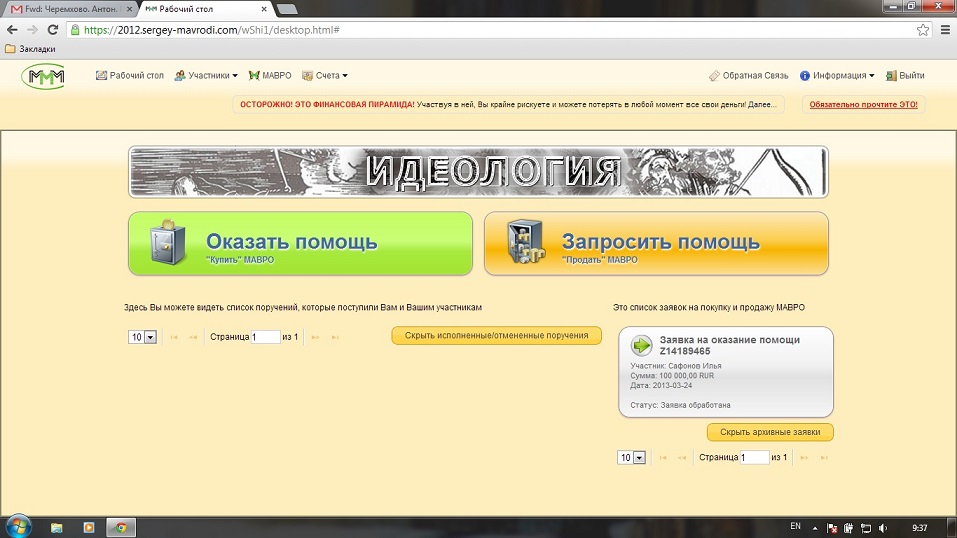Select the Рабочий стол browser tab
This screenshot has height=538, width=957.
(203, 9)
